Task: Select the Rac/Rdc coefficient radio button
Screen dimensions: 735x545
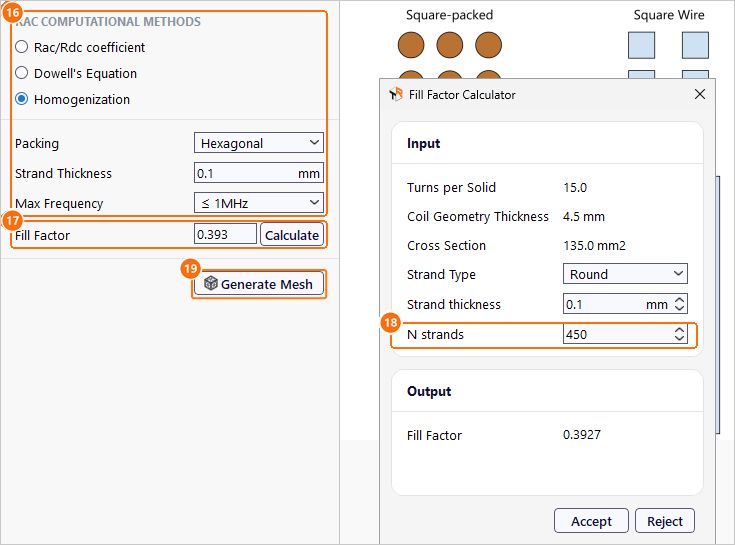Action: 22,47
